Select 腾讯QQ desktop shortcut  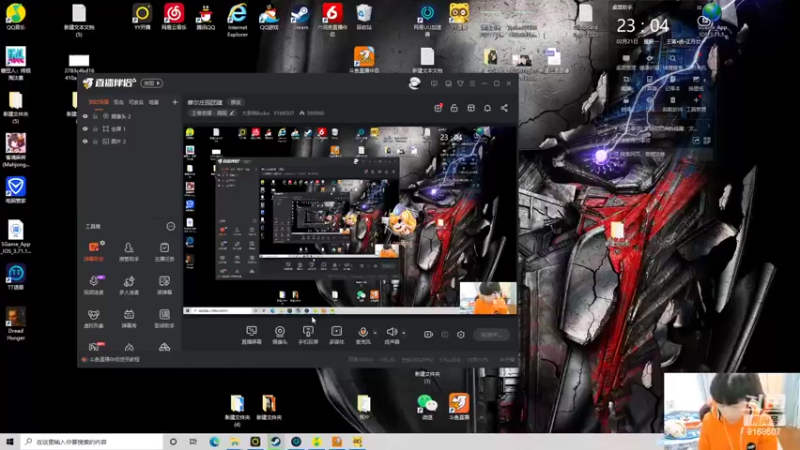pos(206,17)
